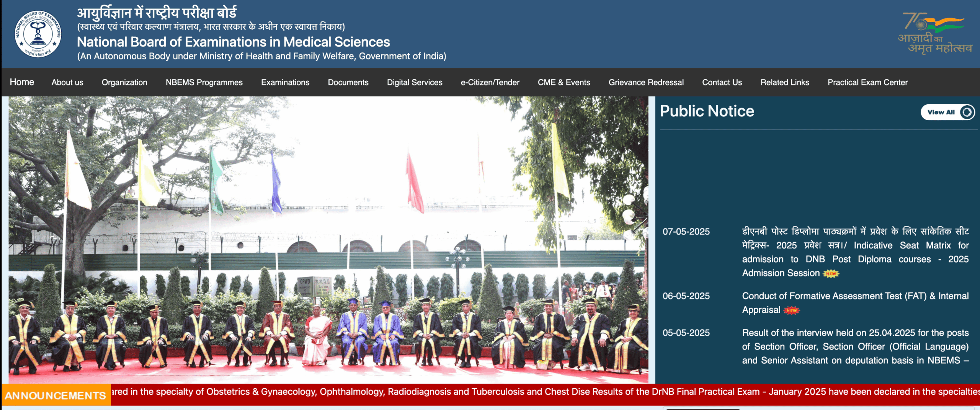Open NBEMS Programmes in the navigation bar
This screenshot has height=410, width=980.
pyautogui.click(x=204, y=82)
